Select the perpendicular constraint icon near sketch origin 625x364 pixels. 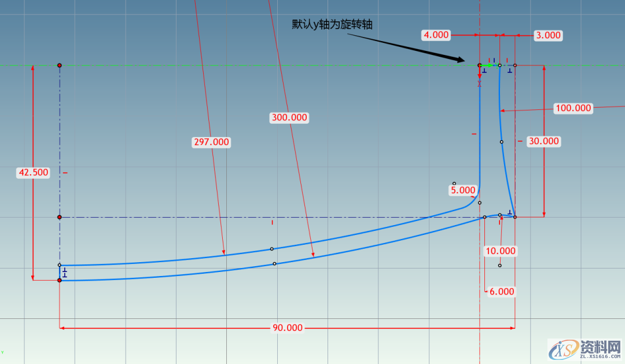pos(484,71)
